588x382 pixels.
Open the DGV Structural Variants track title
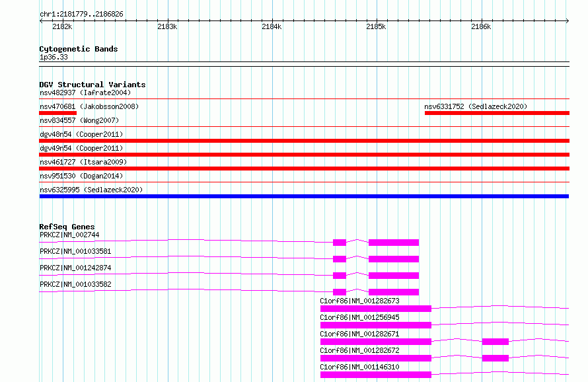coord(92,85)
